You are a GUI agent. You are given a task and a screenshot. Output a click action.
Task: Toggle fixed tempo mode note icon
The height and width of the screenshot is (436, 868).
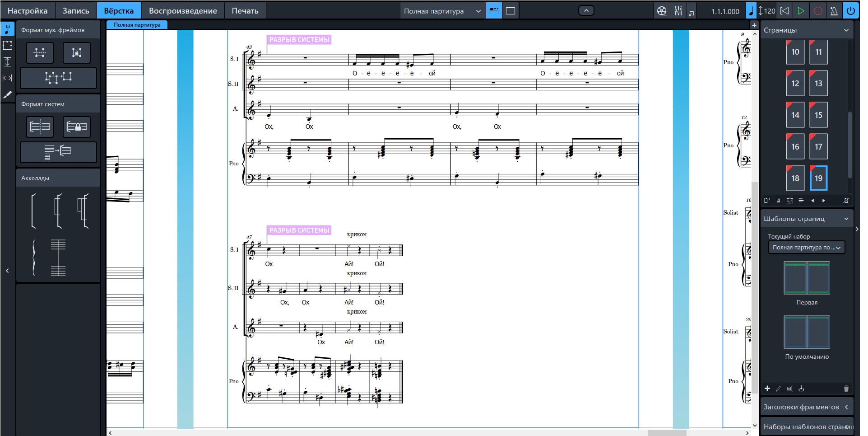pos(751,11)
